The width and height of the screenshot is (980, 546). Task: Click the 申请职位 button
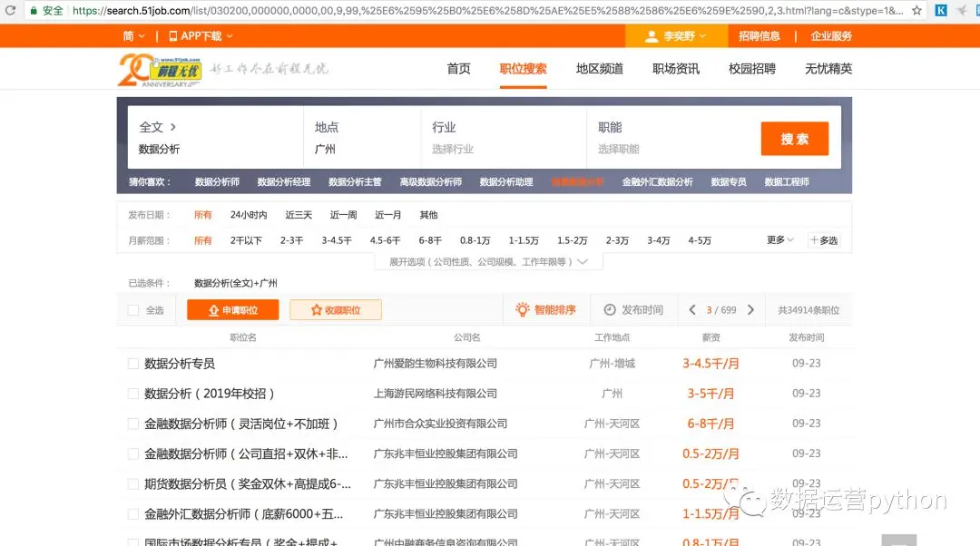233,310
